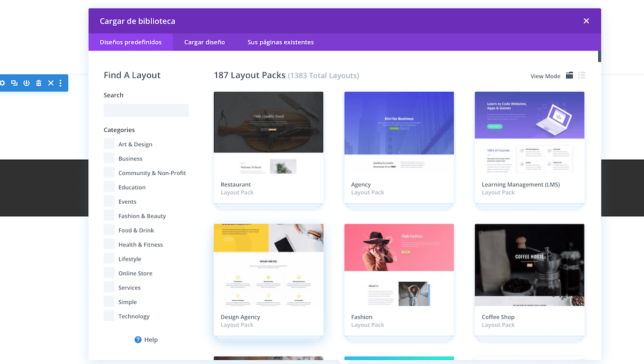Click the Coffee Shop pack title
The image size is (644, 364).
pos(498,317)
